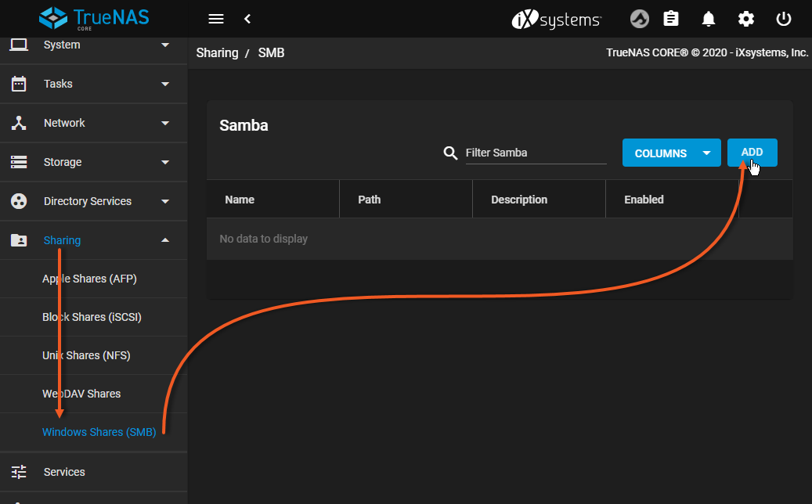Select Windows Shares (SMB)
Image resolution: width=812 pixels, height=504 pixels.
(99, 431)
